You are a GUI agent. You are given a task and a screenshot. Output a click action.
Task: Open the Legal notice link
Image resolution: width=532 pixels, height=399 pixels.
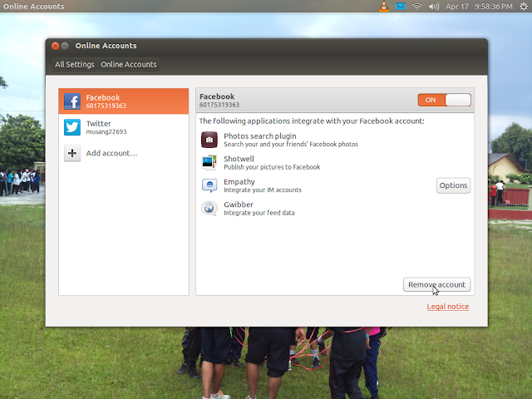click(x=448, y=307)
